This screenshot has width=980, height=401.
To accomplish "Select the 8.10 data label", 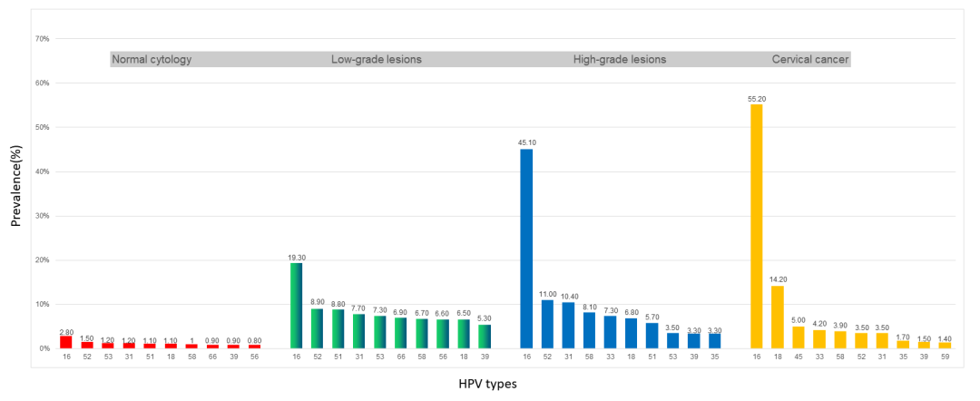I will 590,306.
